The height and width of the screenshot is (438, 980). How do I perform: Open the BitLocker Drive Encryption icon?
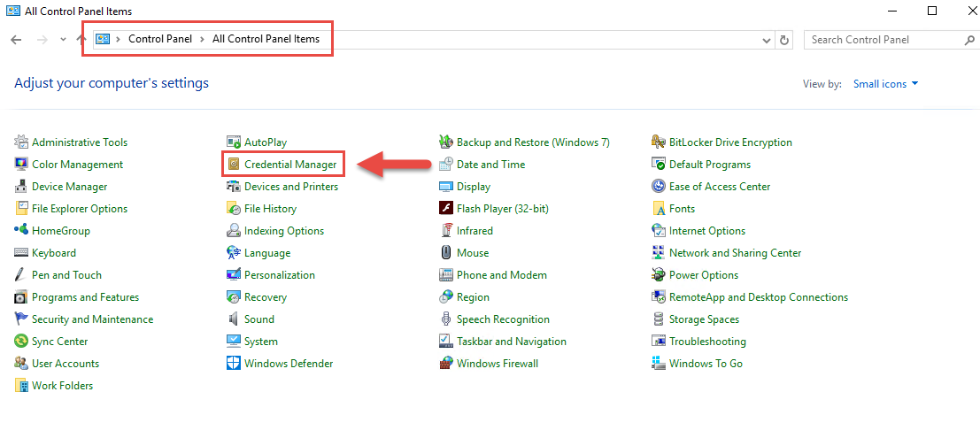coord(658,142)
